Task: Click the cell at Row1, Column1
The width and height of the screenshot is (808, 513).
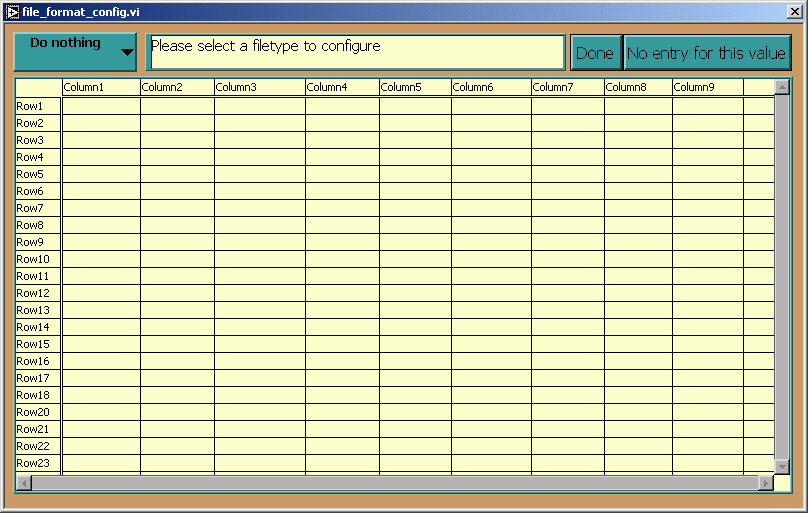Action: (x=101, y=106)
